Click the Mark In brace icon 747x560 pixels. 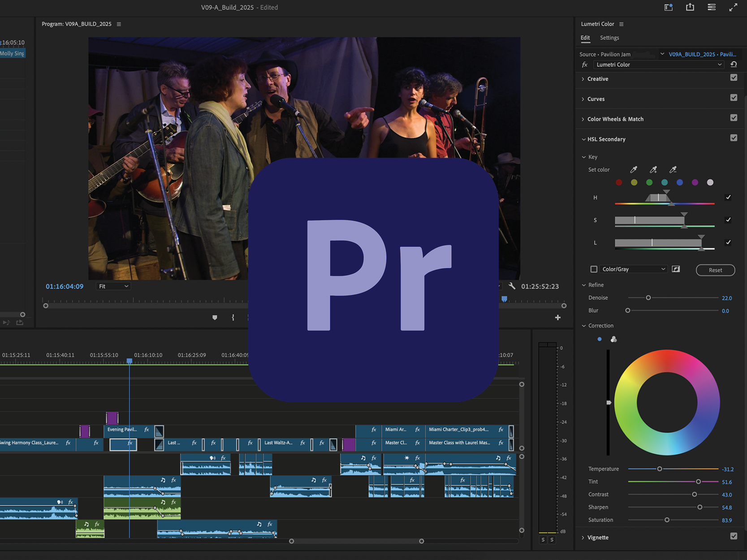pyautogui.click(x=233, y=318)
